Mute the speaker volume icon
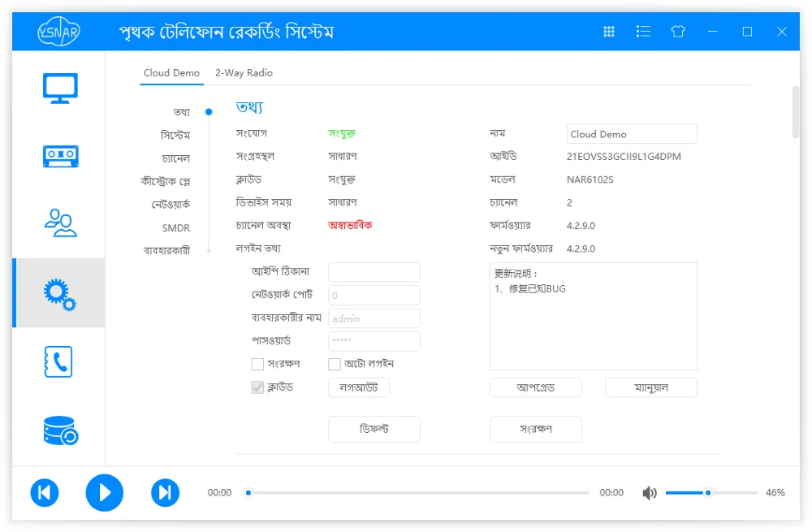The height and width of the screenshot is (532, 812). coord(650,493)
